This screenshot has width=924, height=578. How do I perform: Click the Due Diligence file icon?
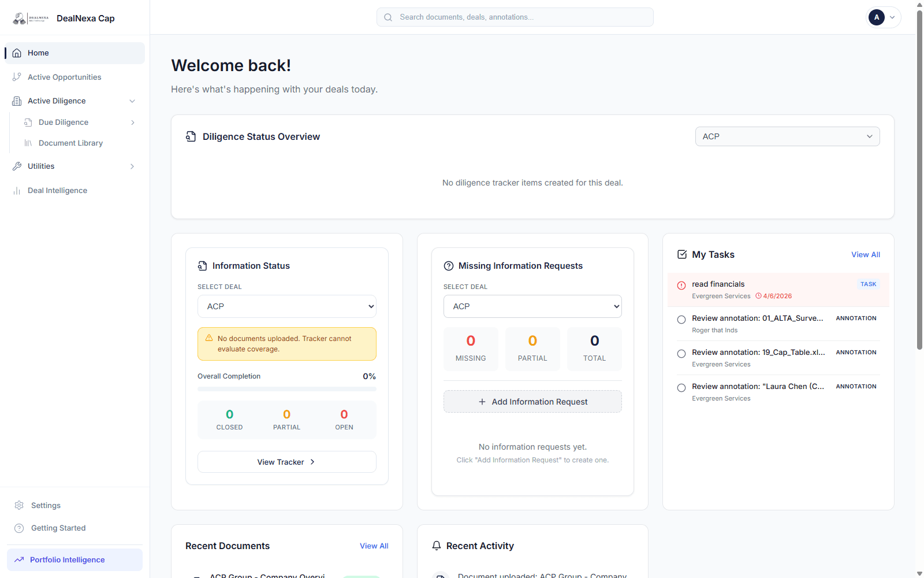pyautogui.click(x=28, y=123)
